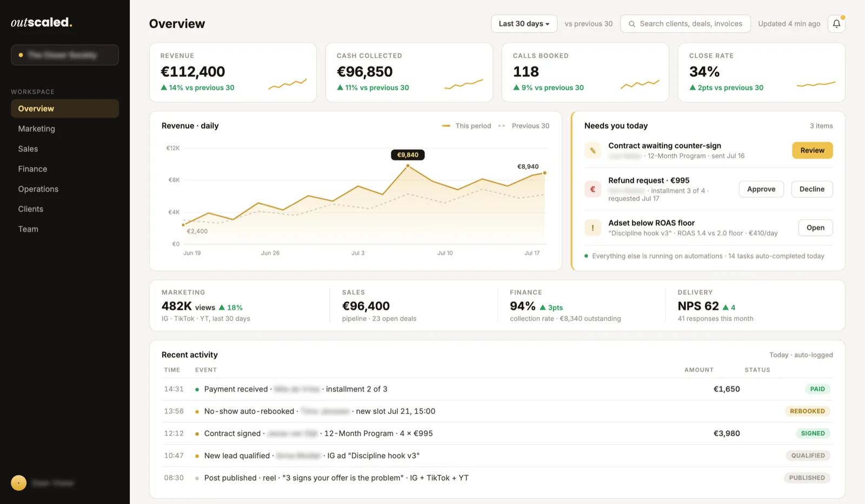
Task: Toggle the This period legend item
Action: (x=467, y=126)
